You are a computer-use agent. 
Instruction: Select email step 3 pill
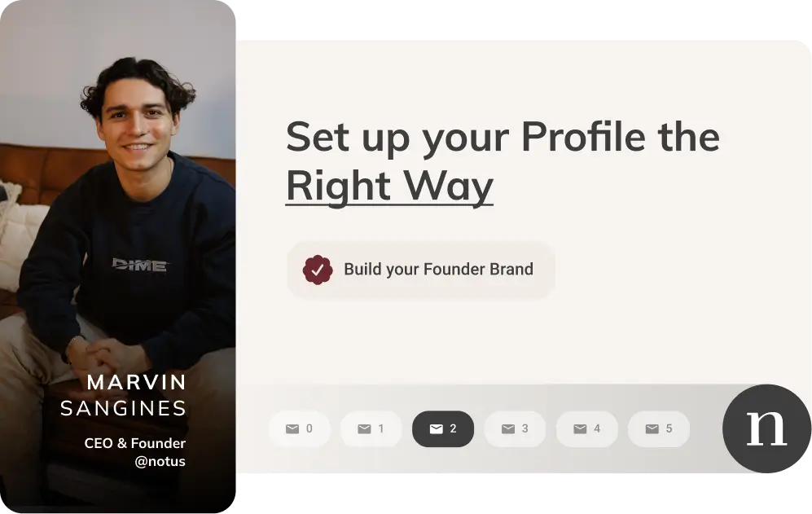pos(516,428)
